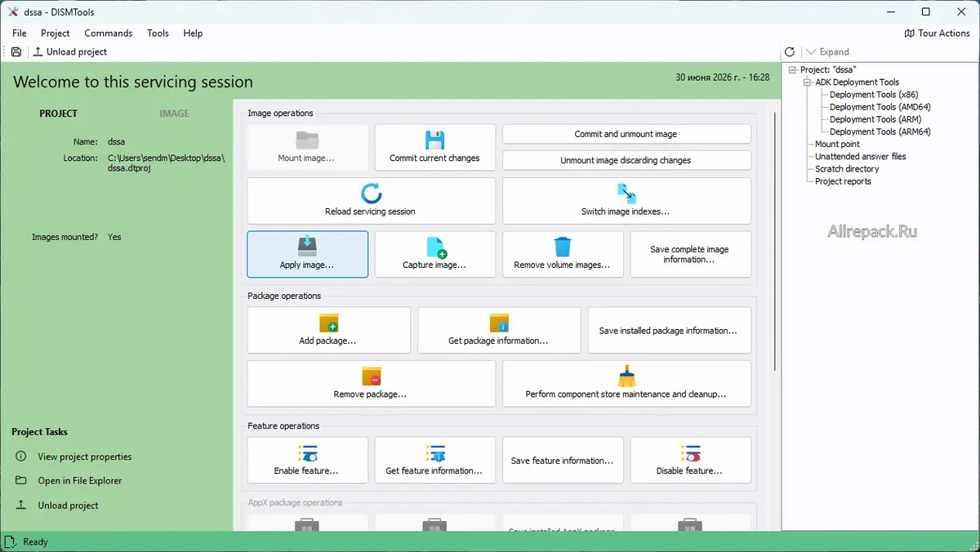Select Scratch directory in the project tree
This screenshot has height=552, width=980.
pos(847,169)
